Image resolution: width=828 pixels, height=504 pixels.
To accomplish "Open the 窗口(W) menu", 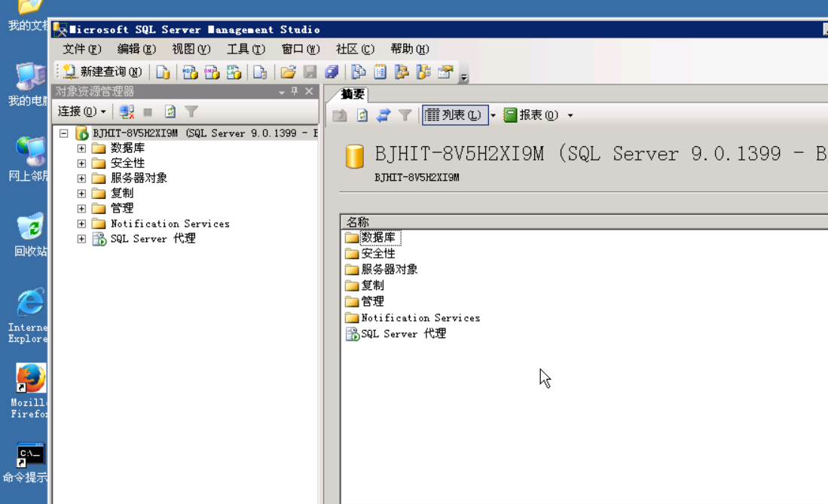I will coord(301,49).
